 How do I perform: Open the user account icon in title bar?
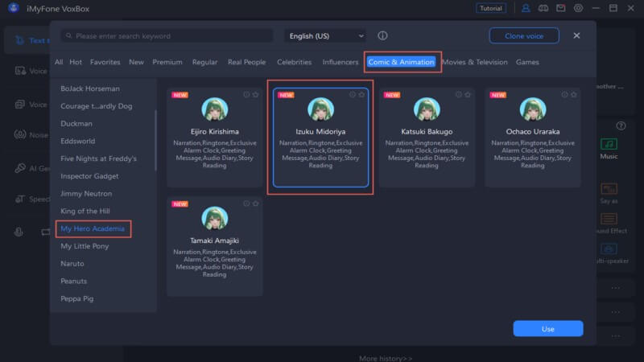[x=526, y=8]
